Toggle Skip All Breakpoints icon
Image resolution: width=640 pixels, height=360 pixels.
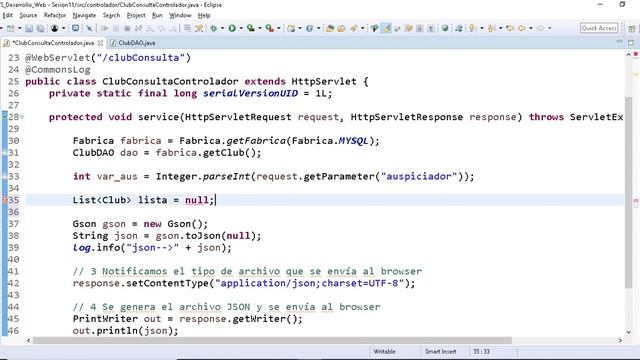pyautogui.click(x=89, y=28)
